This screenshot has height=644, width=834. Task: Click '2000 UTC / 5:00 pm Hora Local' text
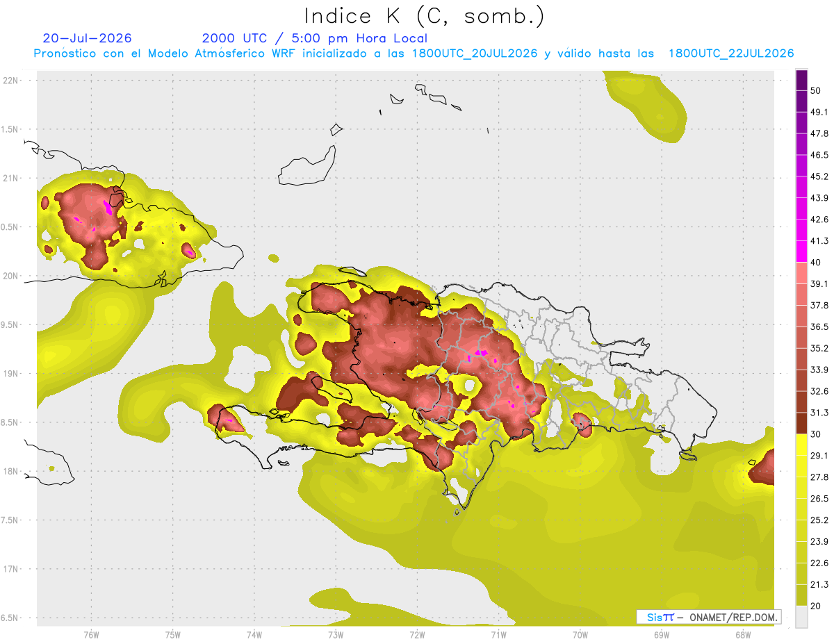coord(315,38)
